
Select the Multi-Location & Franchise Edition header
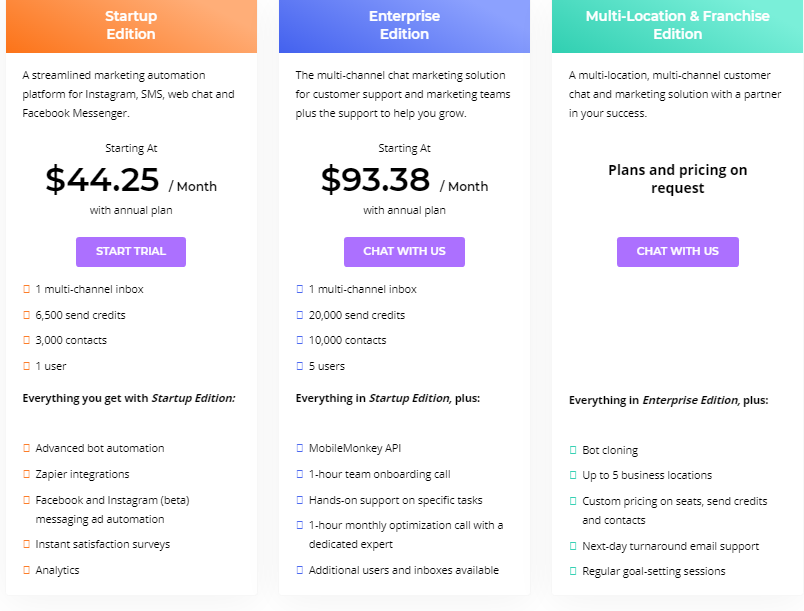pyautogui.click(x=677, y=26)
